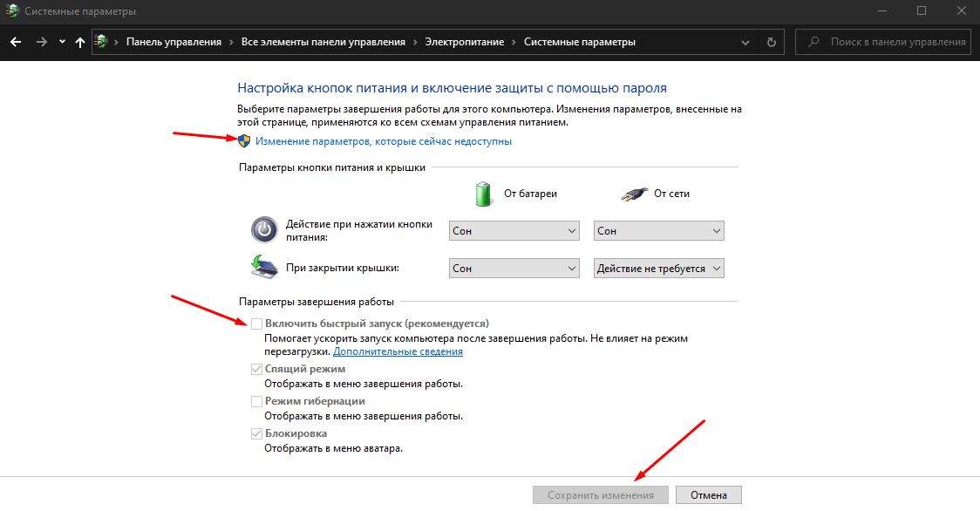Click Параметры кнопки питания и крышки label
Screen dimensions: 980x511
(x=332, y=167)
